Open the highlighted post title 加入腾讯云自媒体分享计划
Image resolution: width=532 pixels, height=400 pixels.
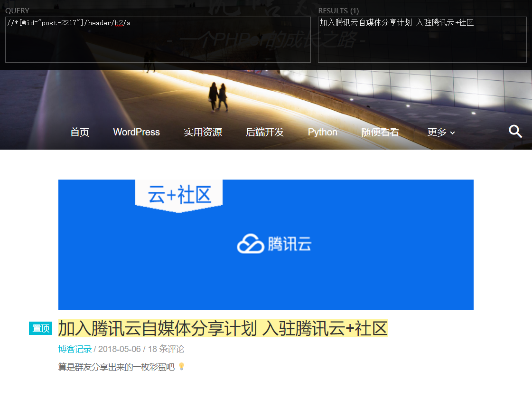click(x=223, y=328)
